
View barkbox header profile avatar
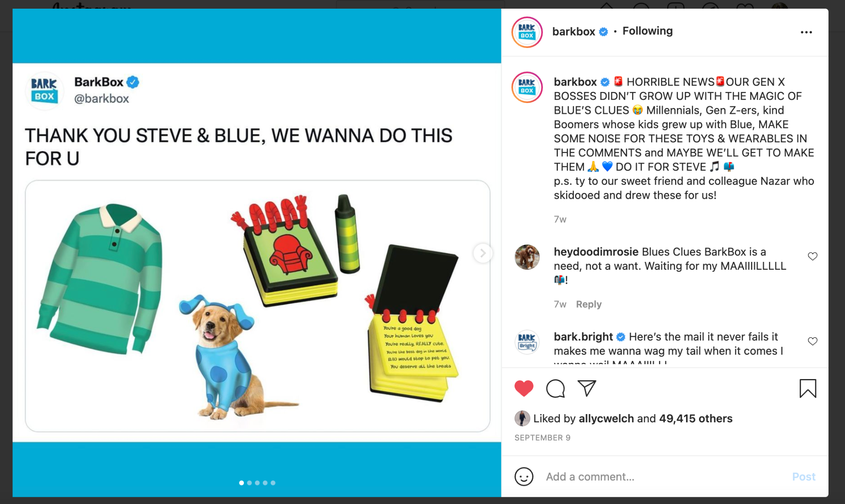point(527,32)
